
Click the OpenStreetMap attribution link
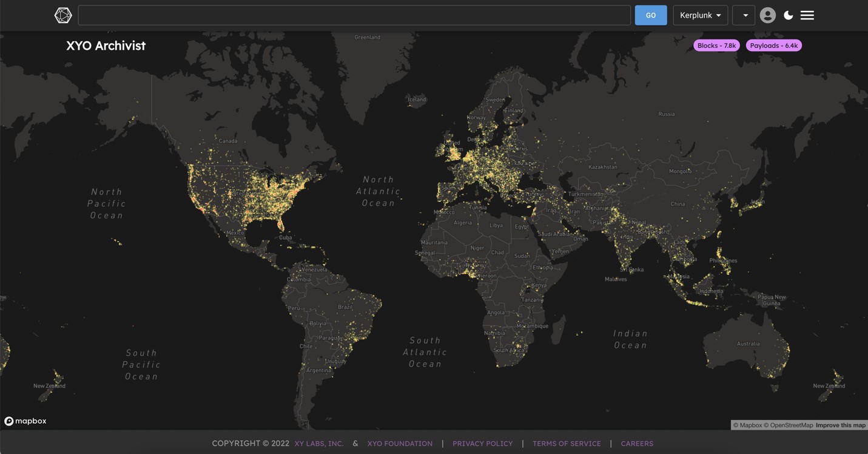click(791, 425)
